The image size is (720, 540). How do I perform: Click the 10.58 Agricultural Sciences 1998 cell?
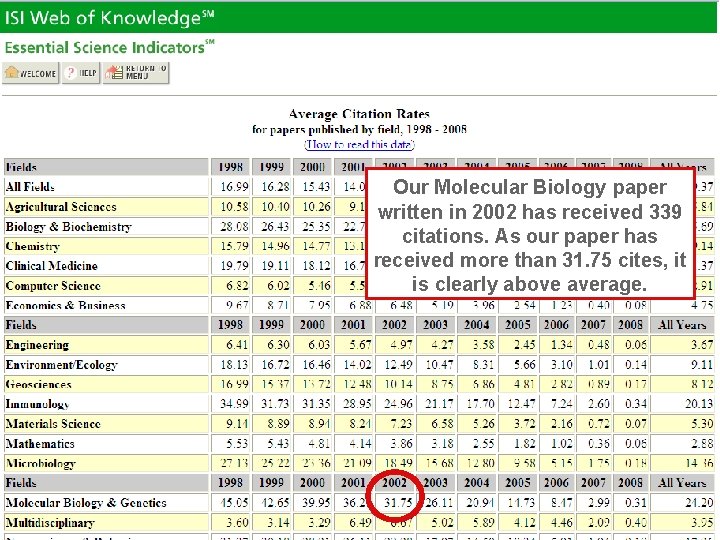[x=231, y=207]
